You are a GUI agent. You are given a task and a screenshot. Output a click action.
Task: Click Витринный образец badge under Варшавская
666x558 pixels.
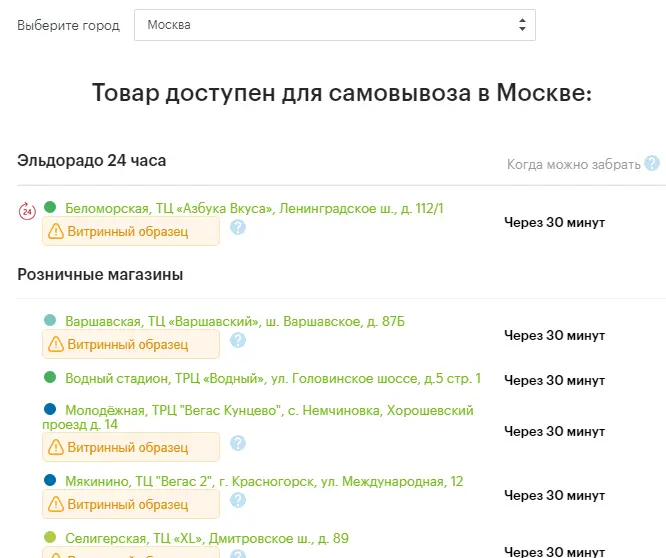pos(131,344)
